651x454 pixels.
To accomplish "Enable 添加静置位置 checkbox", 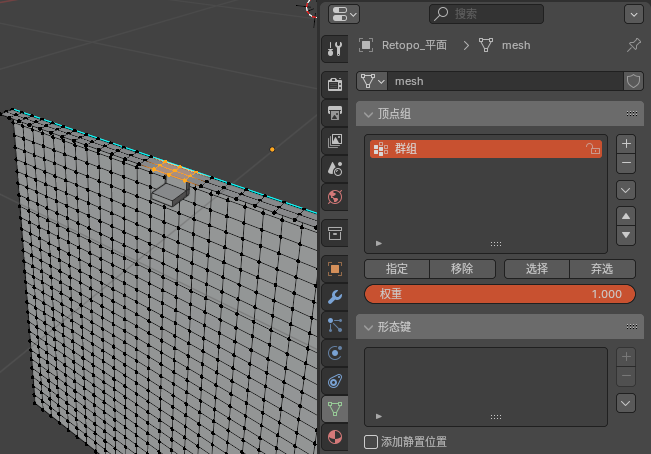I will pos(371,441).
